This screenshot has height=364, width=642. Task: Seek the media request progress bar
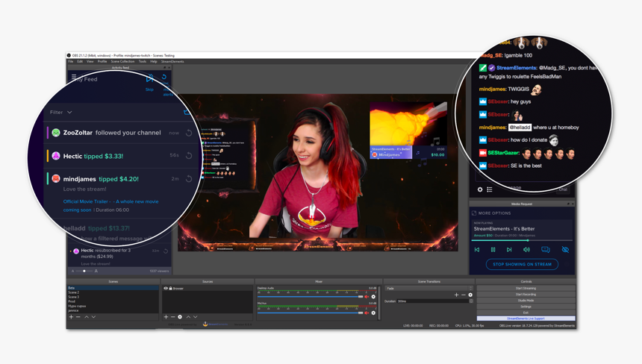click(x=522, y=240)
